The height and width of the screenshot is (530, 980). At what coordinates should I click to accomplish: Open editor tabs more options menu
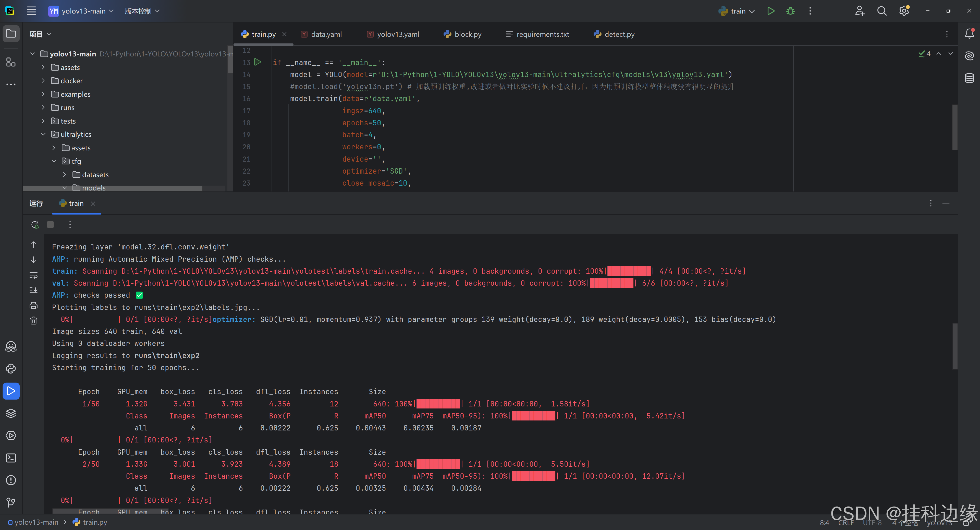[x=947, y=34]
